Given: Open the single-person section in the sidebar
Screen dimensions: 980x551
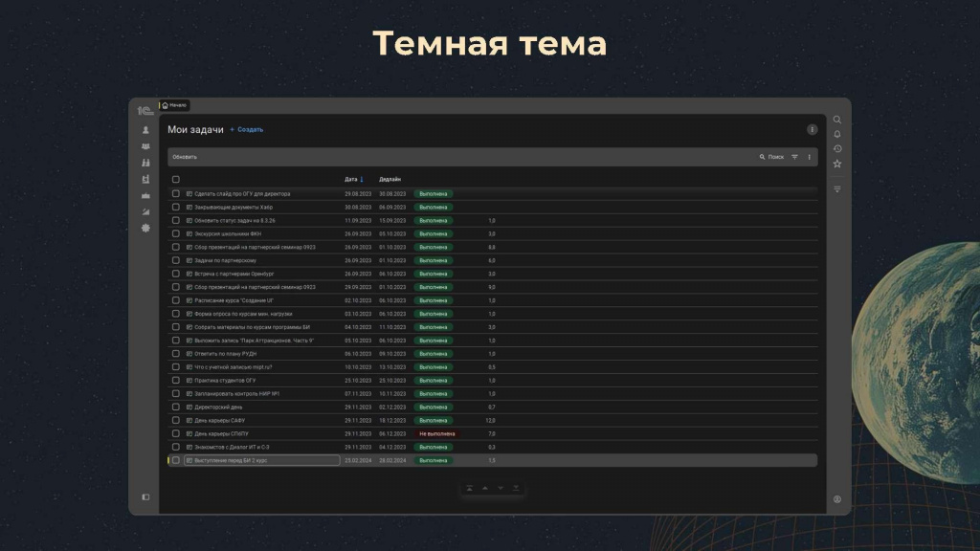Looking at the screenshot, I should pos(145,130).
